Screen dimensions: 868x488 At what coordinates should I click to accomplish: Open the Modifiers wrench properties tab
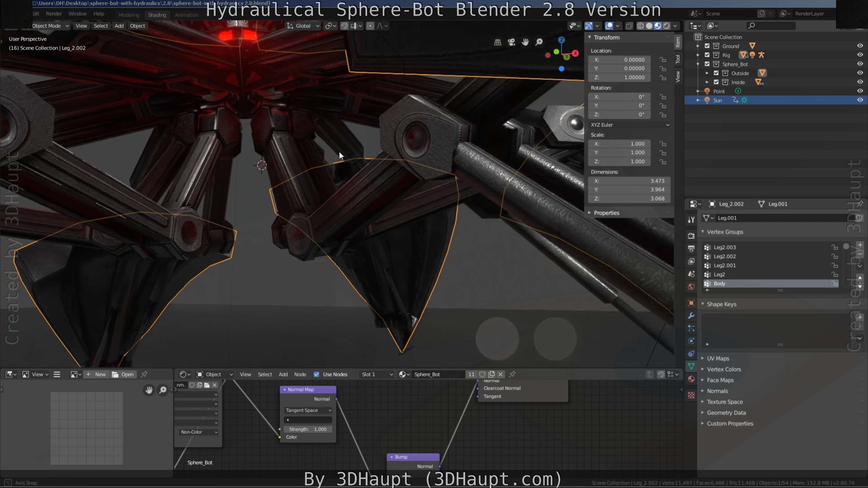tap(691, 316)
